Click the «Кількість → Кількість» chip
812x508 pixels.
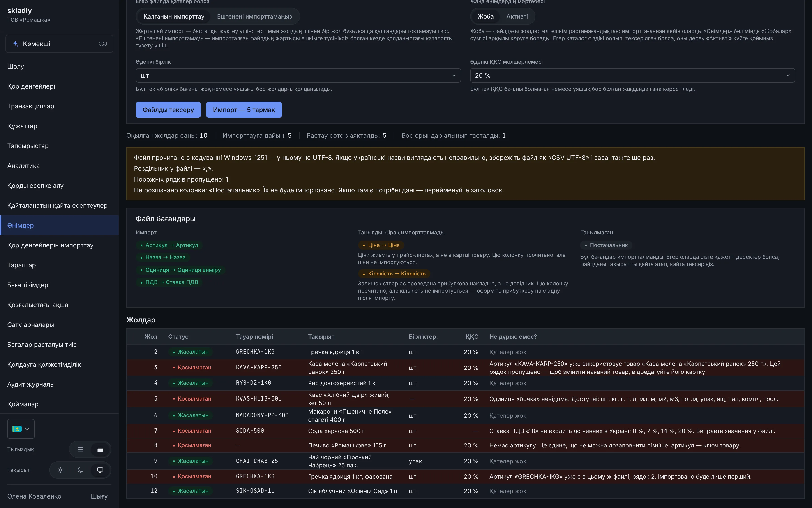394,274
